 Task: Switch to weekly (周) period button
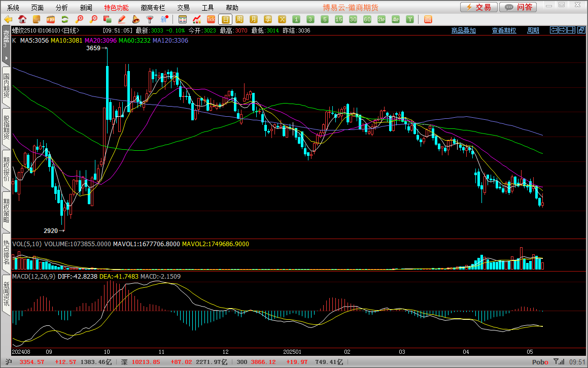coord(239,19)
